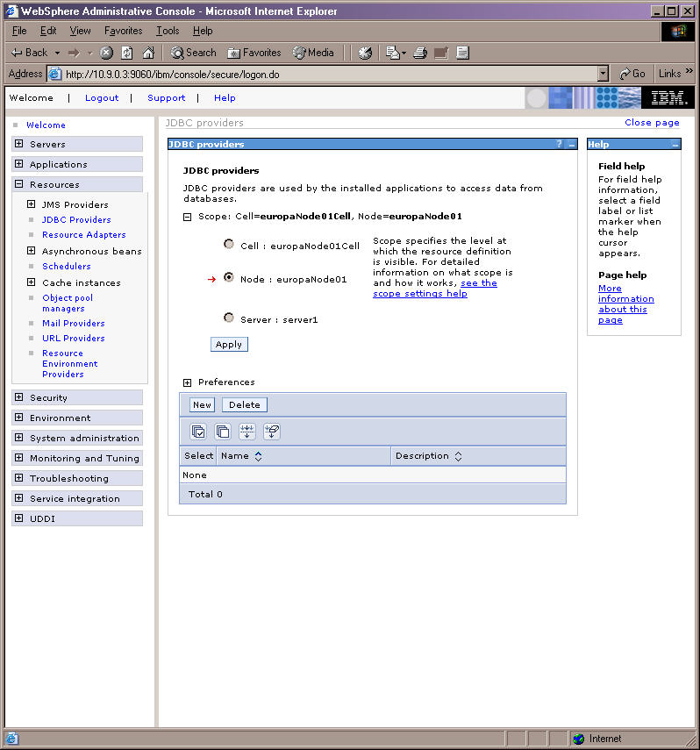Collapse the Resources navigation section
700x750 pixels.
(x=18, y=183)
